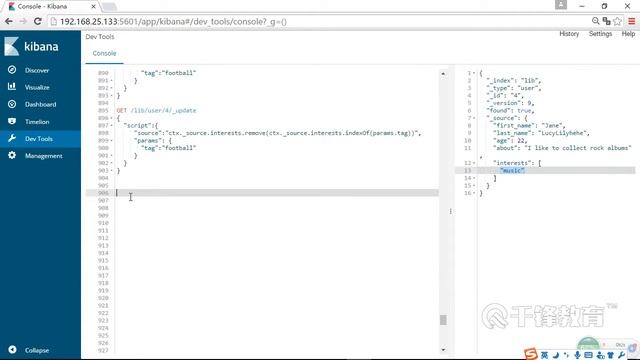This screenshot has width=640, height=360.
Task: Click the Kibana favicon on the browser tab
Action: coord(11,7)
